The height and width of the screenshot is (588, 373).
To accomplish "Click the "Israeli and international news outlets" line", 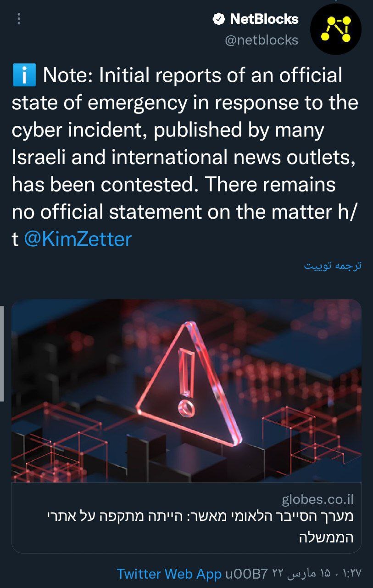I will point(184,158).
